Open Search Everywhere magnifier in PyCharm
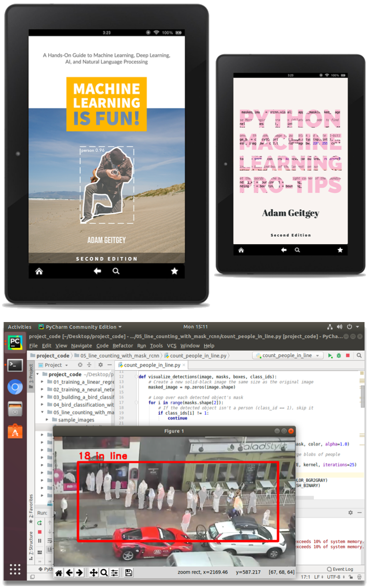369x588 pixels. (x=359, y=355)
